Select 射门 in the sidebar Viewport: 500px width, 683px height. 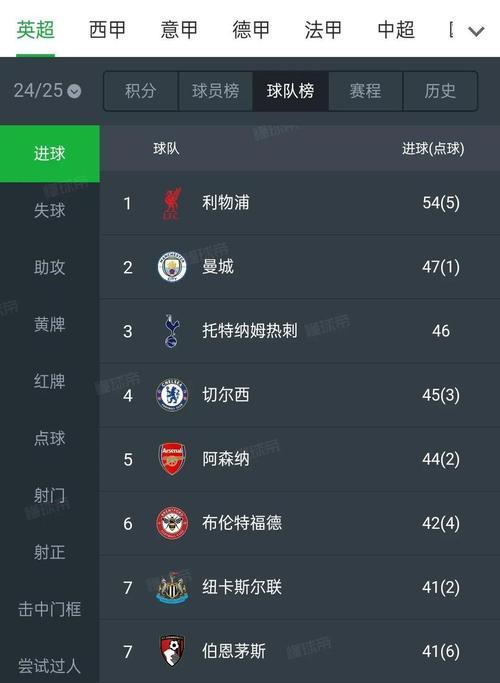(x=50, y=495)
